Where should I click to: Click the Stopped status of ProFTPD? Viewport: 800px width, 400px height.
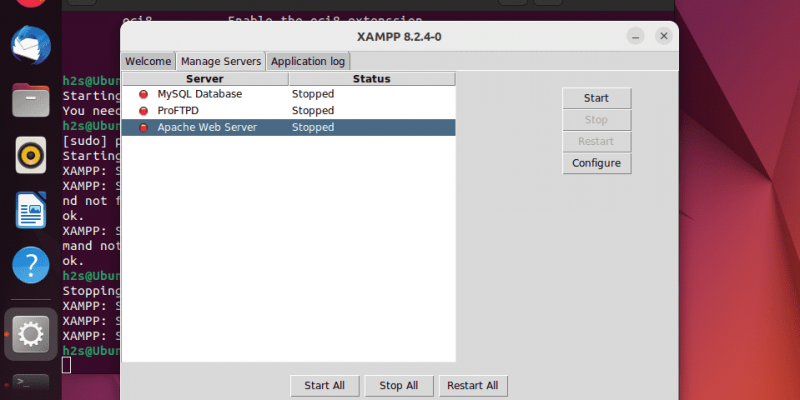[313, 111]
